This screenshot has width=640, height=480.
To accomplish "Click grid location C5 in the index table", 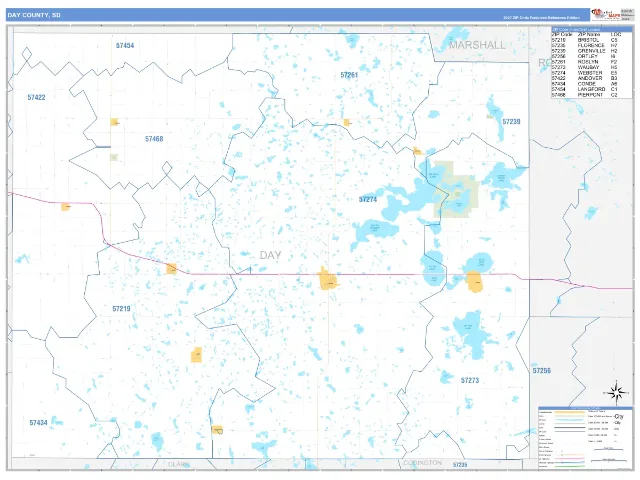I will pos(614,40).
